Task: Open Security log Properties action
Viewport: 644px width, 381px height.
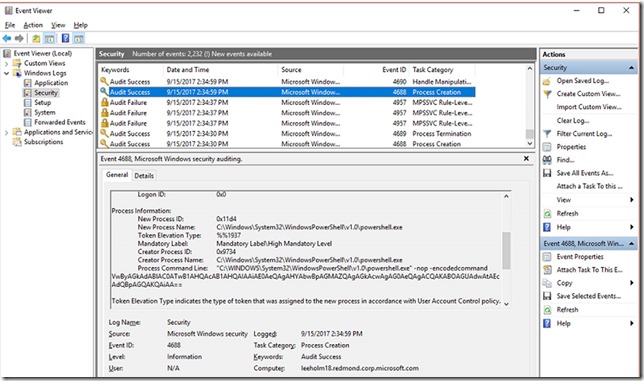Action: [x=571, y=147]
